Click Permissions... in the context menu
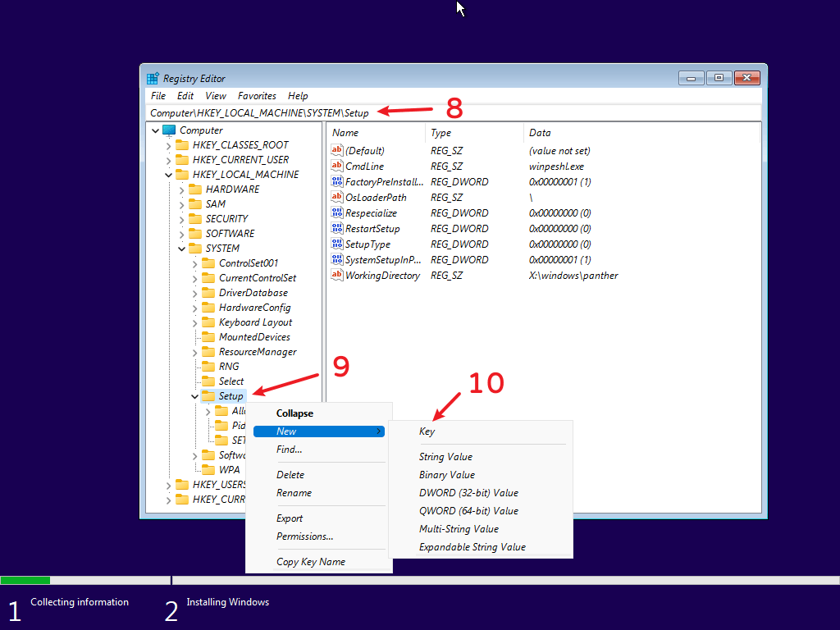 [304, 536]
